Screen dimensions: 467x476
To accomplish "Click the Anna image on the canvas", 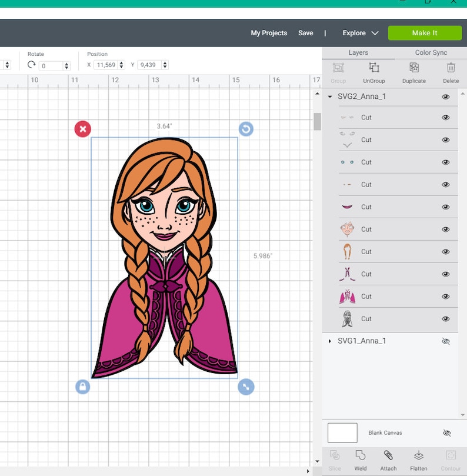I will pyautogui.click(x=165, y=258).
